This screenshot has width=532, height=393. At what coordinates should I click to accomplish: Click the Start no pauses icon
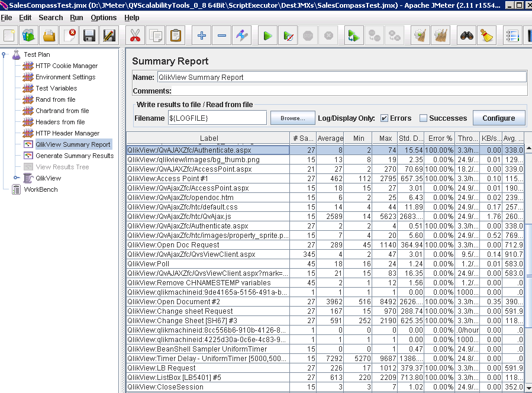click(x=288, y=36)
